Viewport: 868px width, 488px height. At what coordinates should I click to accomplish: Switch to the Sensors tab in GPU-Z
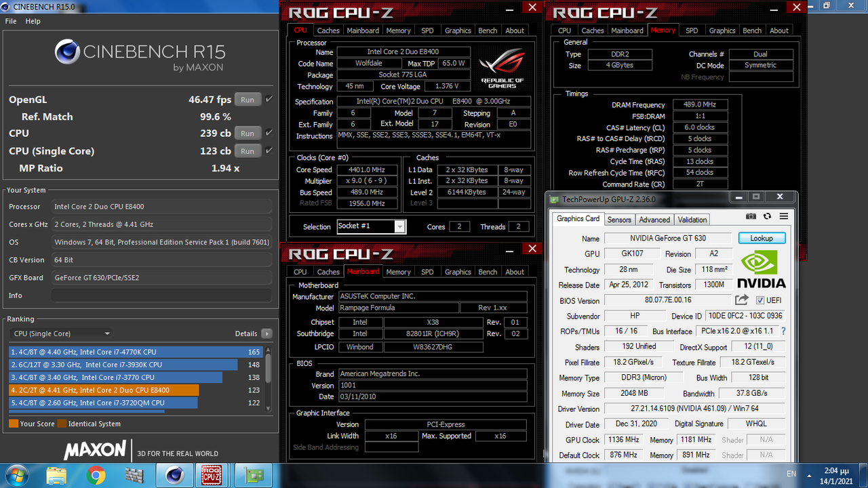click(x=619, y=220)
